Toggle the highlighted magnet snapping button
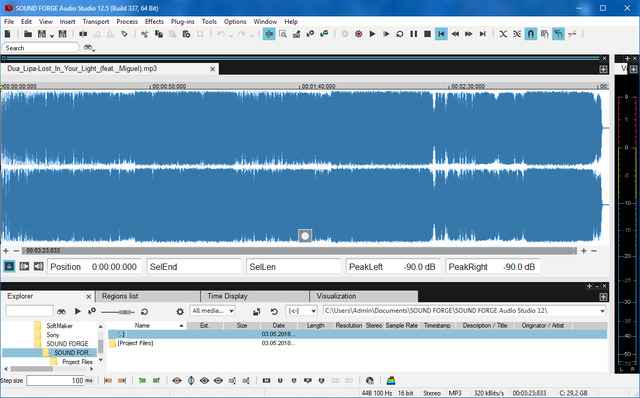 [531, 34]
